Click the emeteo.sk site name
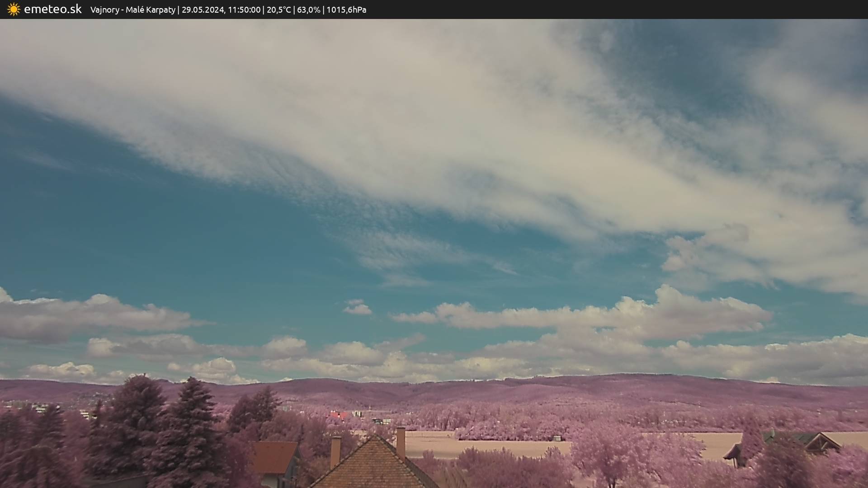Viewport: 868px width, 488px height. [x=52, y=9]
